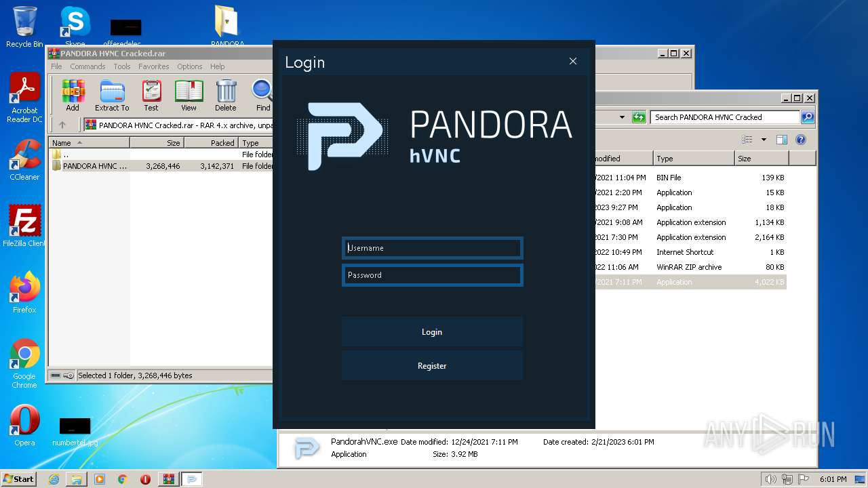Click the volume icon in system tray
868x488 pixels.
click(x=772, y=479)
